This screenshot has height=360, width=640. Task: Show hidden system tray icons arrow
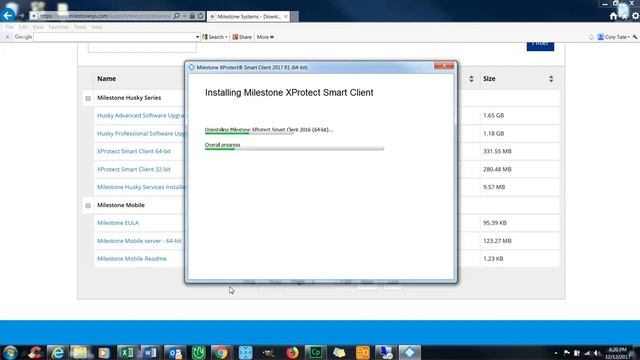click(x=556, y=353)
